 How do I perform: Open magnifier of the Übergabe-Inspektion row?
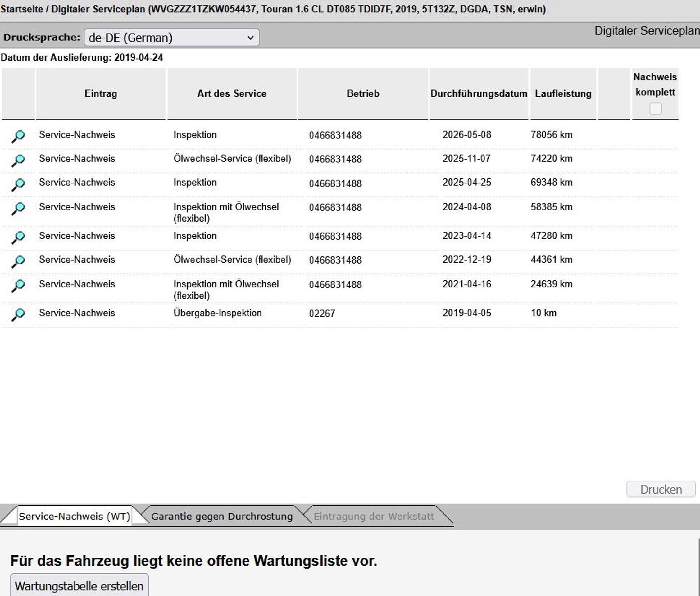pyautogui.click(x=18, y=314)
